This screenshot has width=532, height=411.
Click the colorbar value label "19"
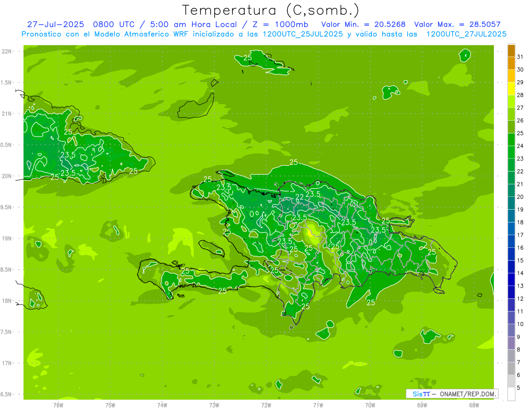(520, 210)
